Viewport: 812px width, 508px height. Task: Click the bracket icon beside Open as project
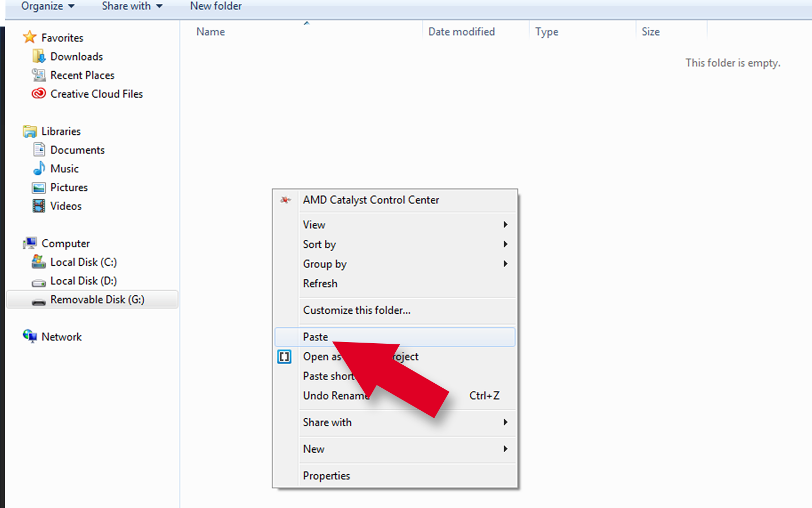pyautogui.click(x=284, y=357)
